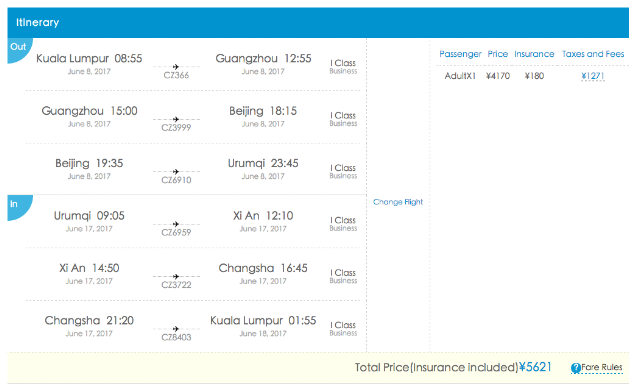640x388 pixels.
Task: Click June 17, 2017 under Urumqi 09:05
Action: [x=89, y=229]
